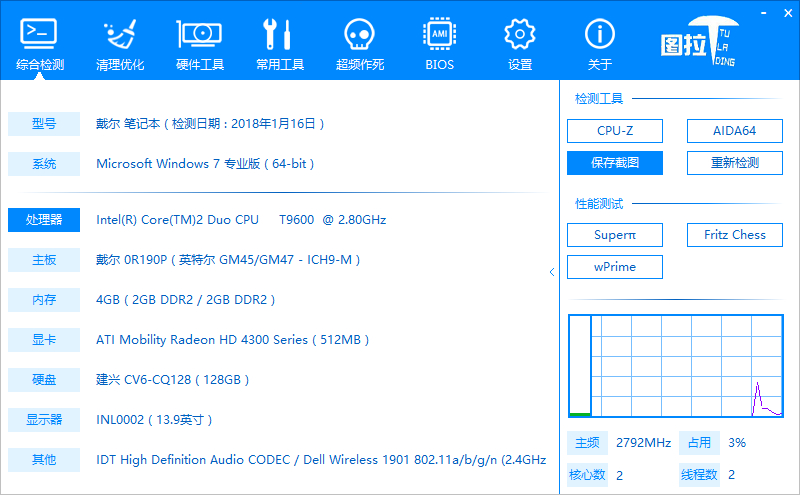Close the window

click(x=788, y=13)
